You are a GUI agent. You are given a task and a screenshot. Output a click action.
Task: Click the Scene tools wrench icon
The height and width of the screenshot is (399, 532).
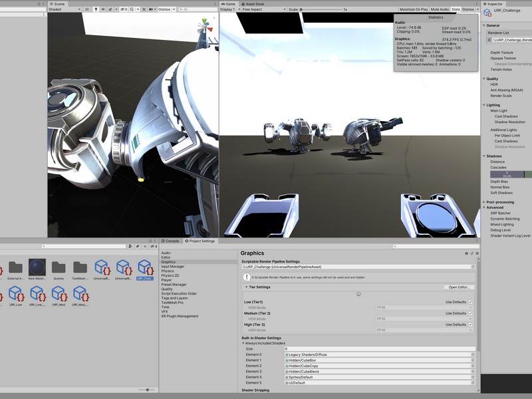pyautogui.click(x=144, y=9)
